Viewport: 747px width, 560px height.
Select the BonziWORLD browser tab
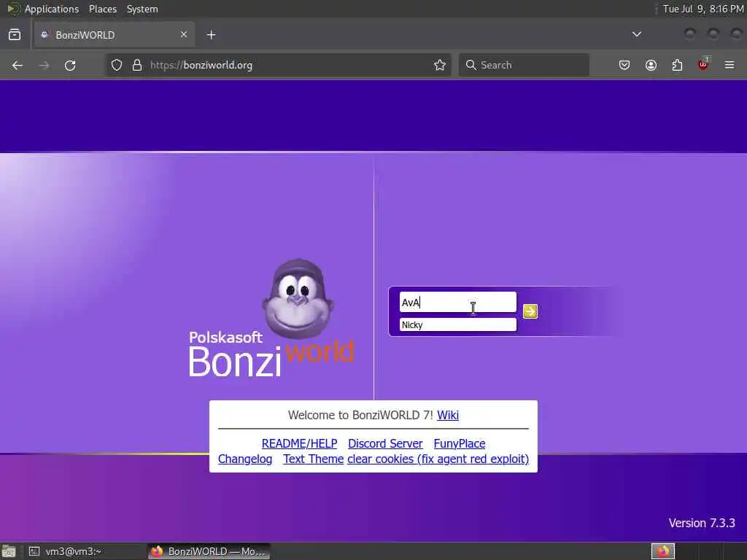pos(115,35)
